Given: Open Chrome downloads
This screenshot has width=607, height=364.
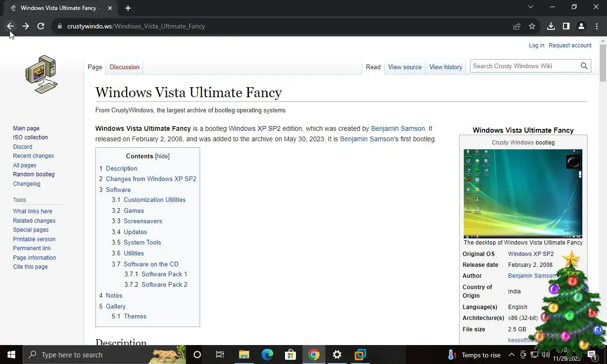Looking at the screenshot, I should [x=551, y=26].
